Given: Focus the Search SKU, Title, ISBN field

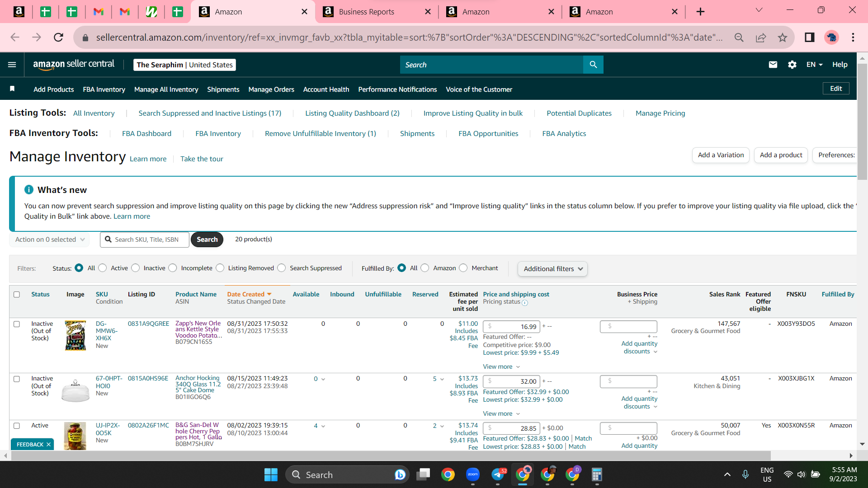Looking at the screenshot, I should pyautogui.click(x=145, y=239).
